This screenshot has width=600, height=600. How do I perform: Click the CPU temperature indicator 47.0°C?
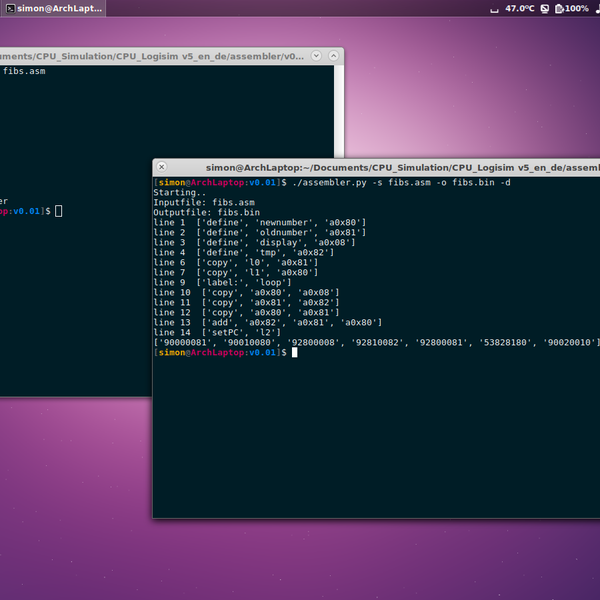520,8
